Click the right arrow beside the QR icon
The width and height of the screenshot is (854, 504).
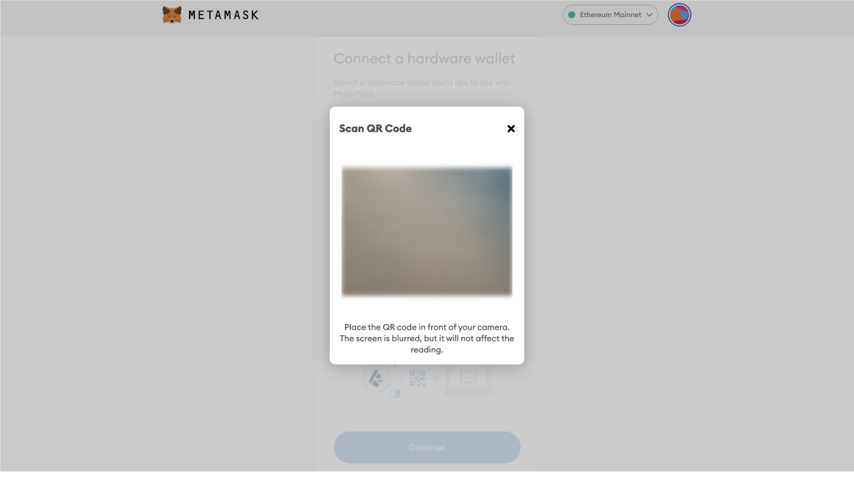pyautogui.click(x=434, y=378)
